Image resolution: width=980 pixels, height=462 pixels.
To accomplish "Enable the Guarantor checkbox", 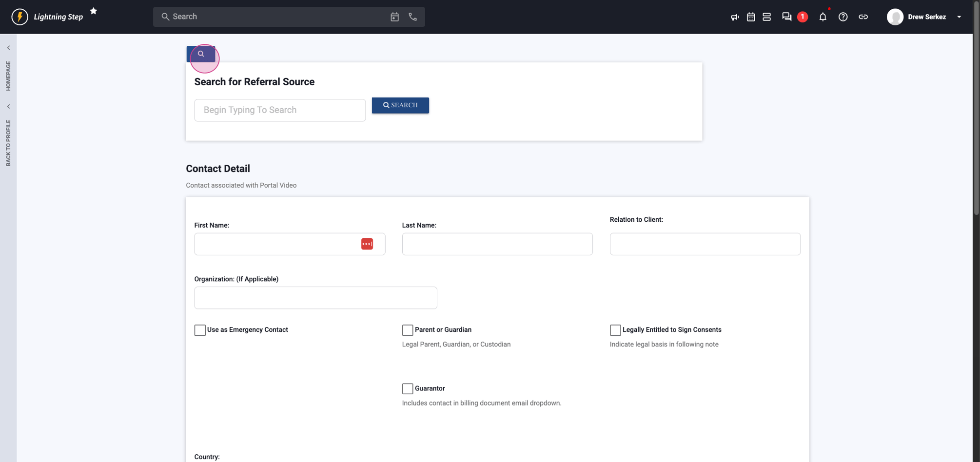I will pos(408,388).
